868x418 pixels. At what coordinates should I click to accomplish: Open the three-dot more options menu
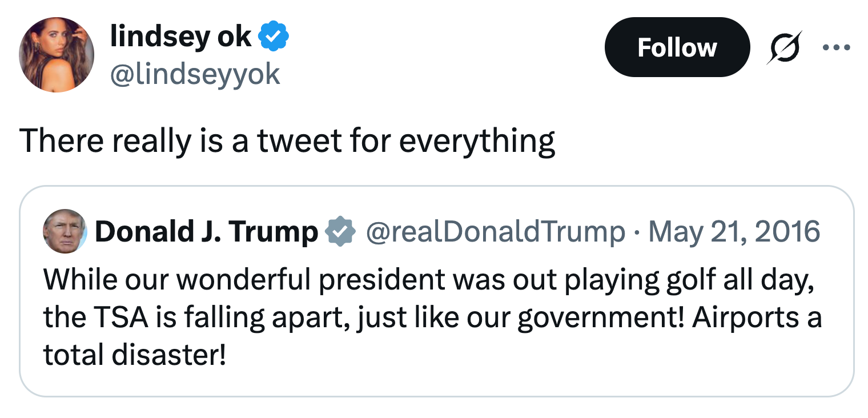pos(836,47)
